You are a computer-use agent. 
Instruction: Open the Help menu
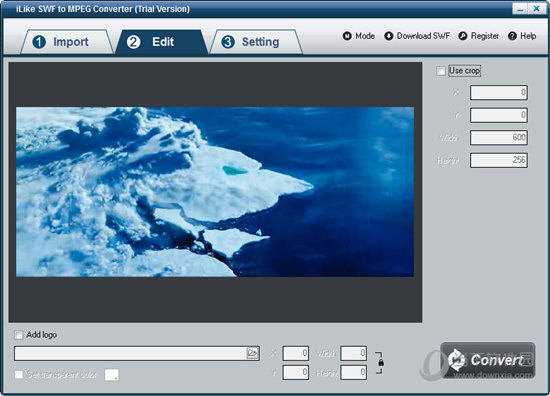(x=522, y=36)
